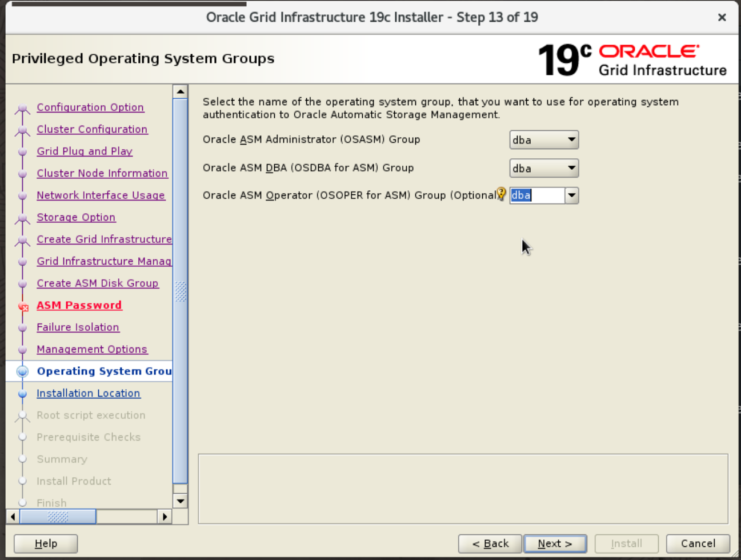Proceed with the Next button
Viewport: 741px width, 560px height.
pyautogui.click(x=555, y=543)
